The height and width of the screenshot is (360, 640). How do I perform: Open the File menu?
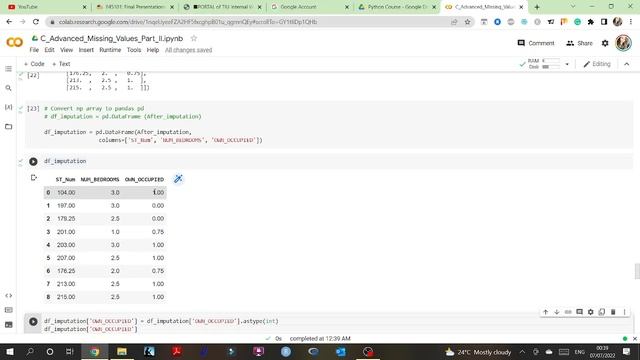34,50
